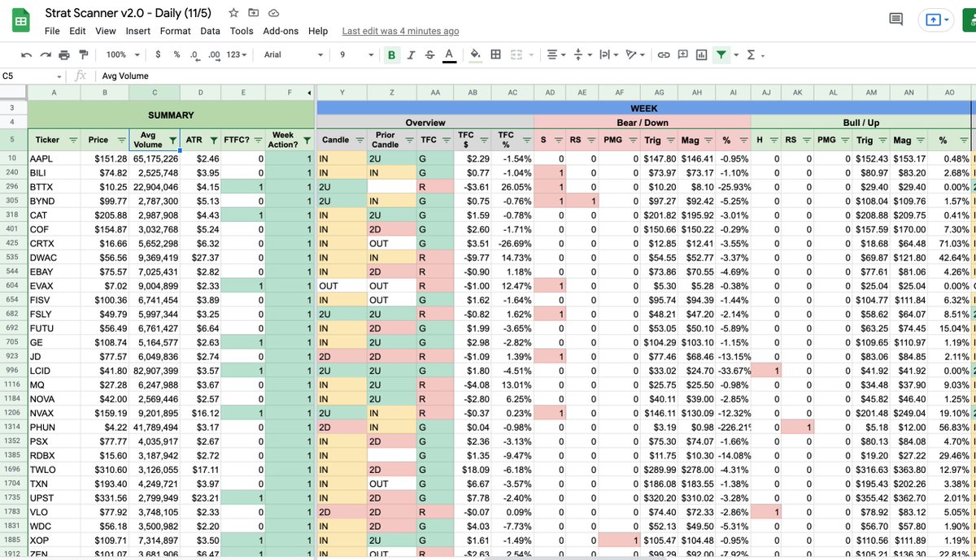Increase decimal places

coord(214,54)
